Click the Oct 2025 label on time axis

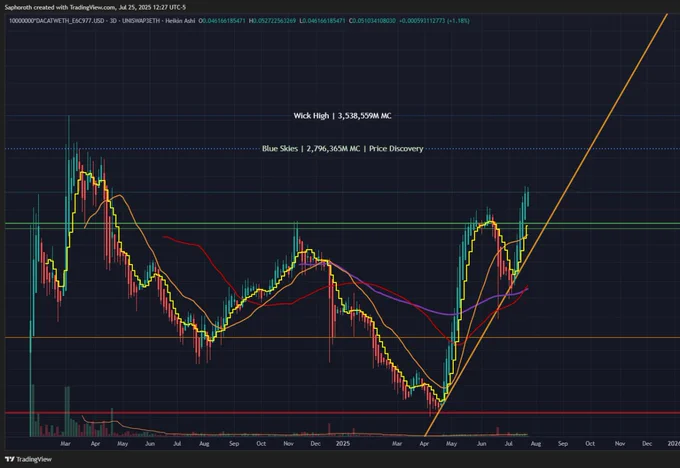[x=590, y=444]
